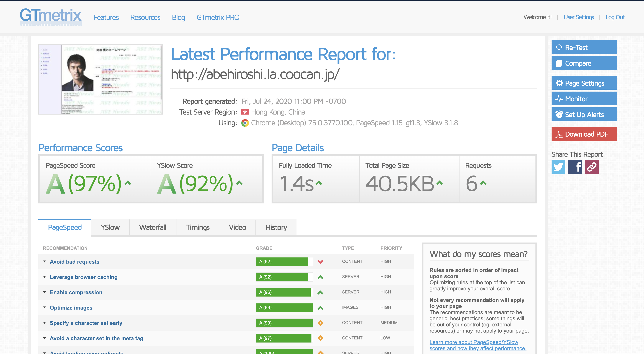Click the Enable compression grade bar
This screenshot has width=644, height=354.
pos(284,292)
